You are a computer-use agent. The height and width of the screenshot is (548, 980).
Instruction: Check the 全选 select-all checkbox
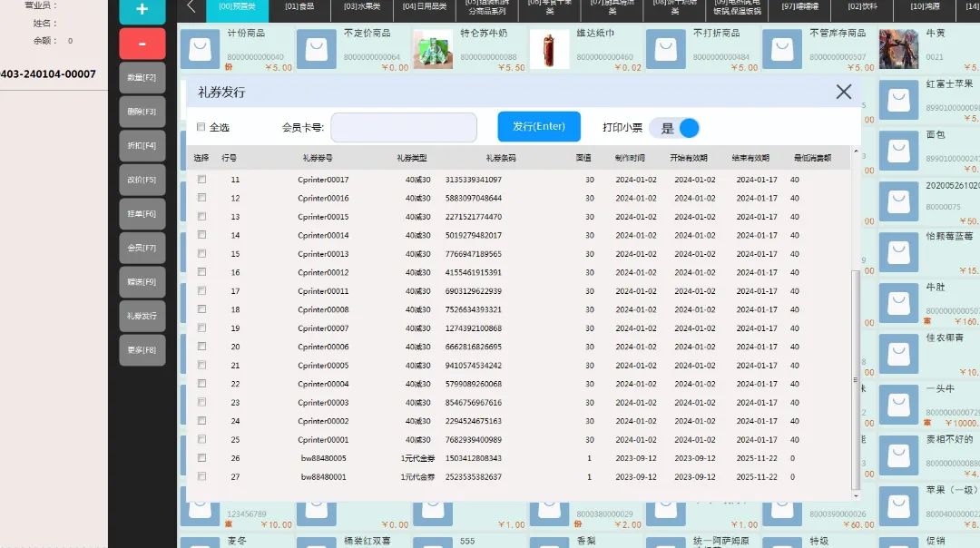coord(201,127)
